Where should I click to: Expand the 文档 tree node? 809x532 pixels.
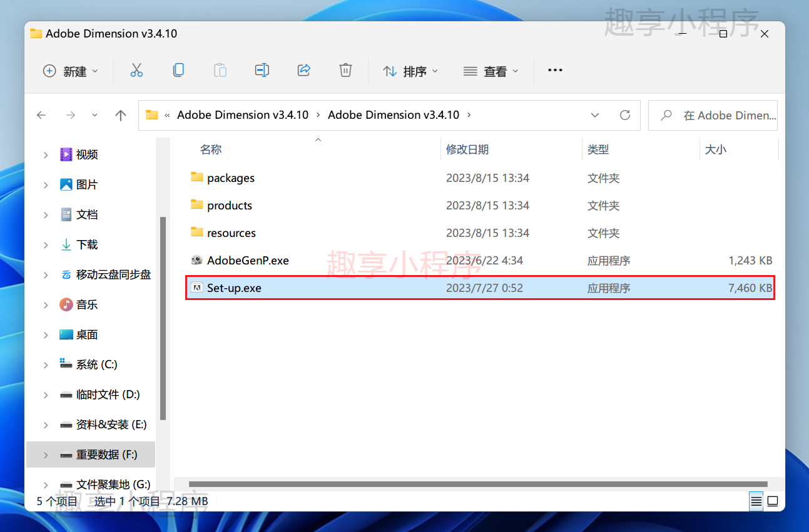tap(46, 215)
